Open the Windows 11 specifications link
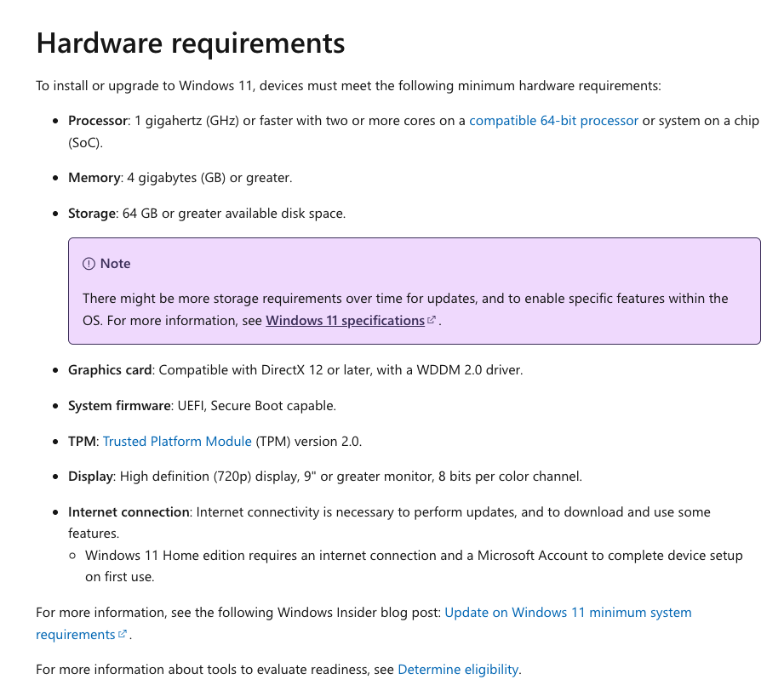Viewport: 784px width, 691px height. (x=345, y=321)
